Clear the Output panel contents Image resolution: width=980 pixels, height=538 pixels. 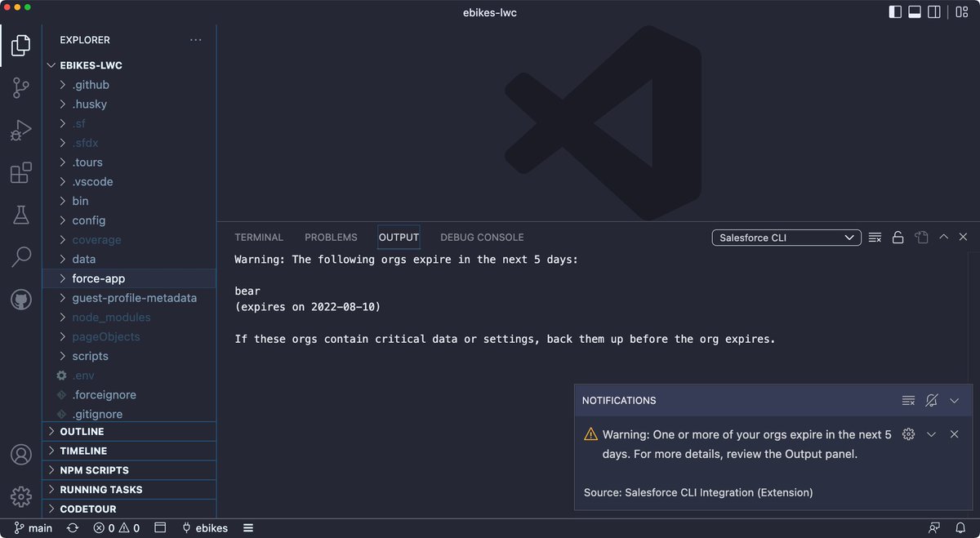click(x=875, y=238)
